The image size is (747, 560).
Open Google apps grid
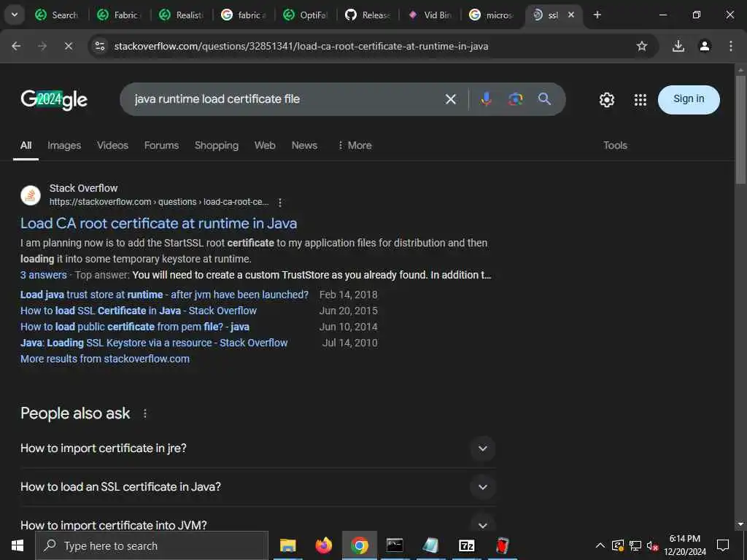(640, 99)
